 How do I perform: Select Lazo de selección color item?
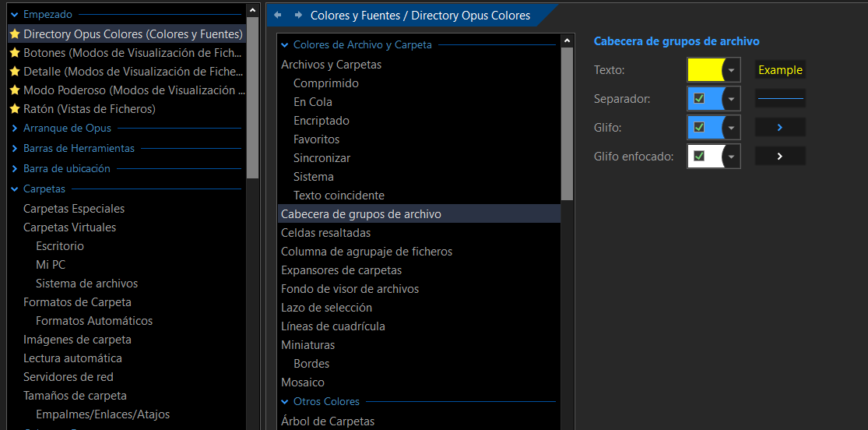tap(327, 308)
